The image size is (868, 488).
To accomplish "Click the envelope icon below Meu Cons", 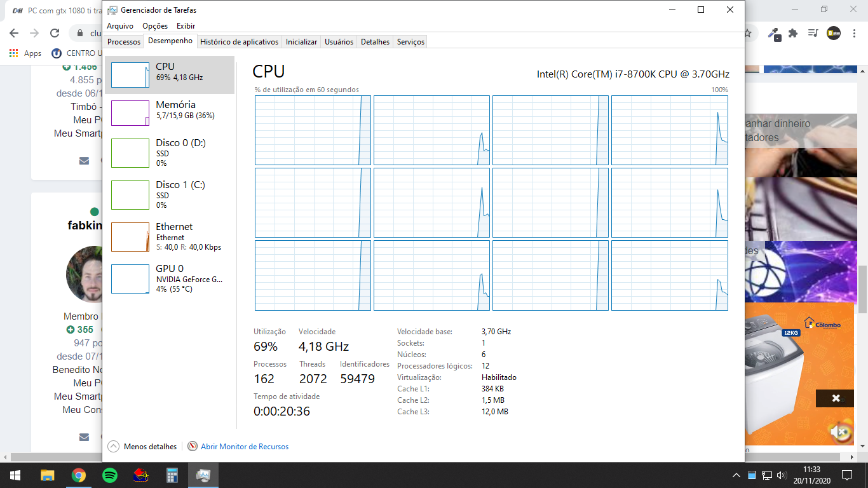I will (x=85, y=437).
